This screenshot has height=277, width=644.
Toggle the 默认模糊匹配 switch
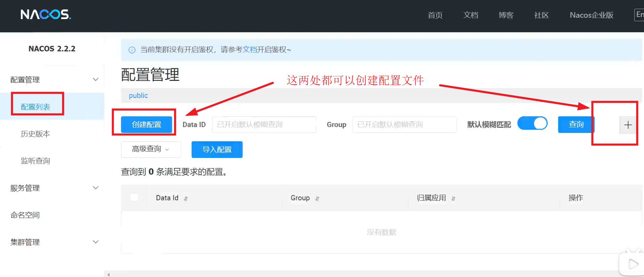tap(532, 123)
